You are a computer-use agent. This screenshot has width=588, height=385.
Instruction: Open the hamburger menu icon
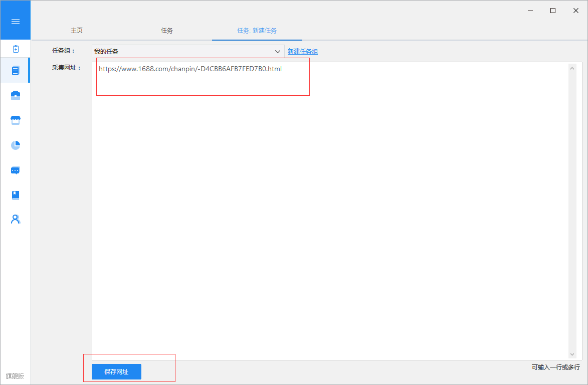16,21
